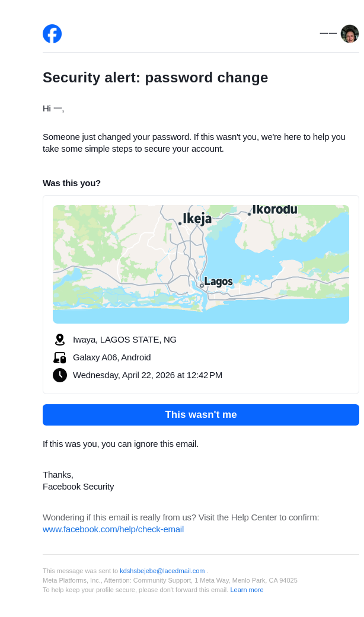Click the profile avatar picture
Viewport: 364px width, 617px height.
350,34
